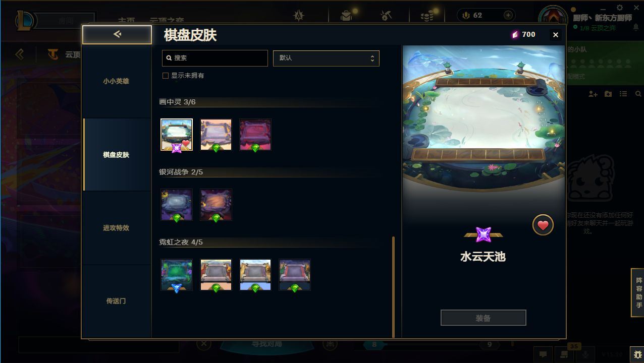The image size is (644, 363).
Task: Select the green 霓虹之夜 arena thumbnail
Action: click(x=177, y=275)
